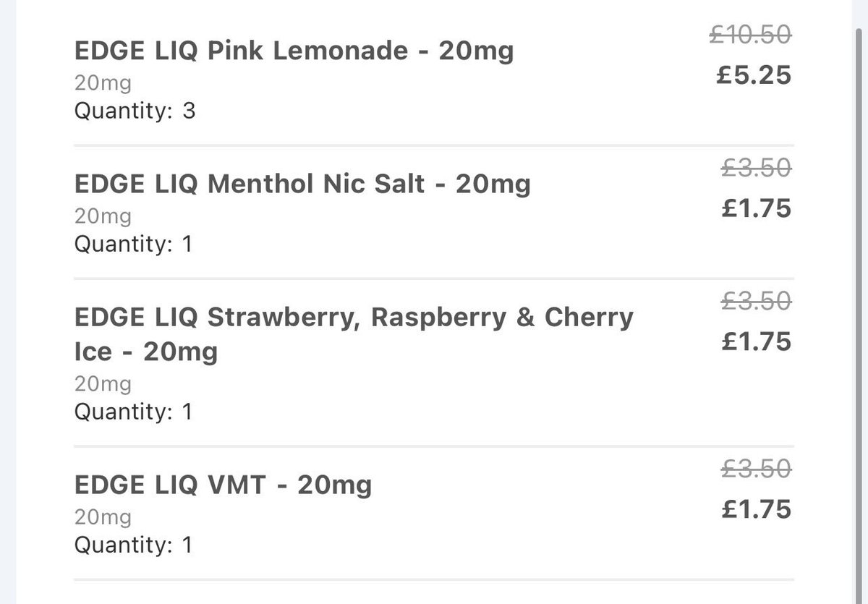868x604 pixels.
Task: Select Quantity: 3 under Pink Lemonade
Action: coord(135,111)
